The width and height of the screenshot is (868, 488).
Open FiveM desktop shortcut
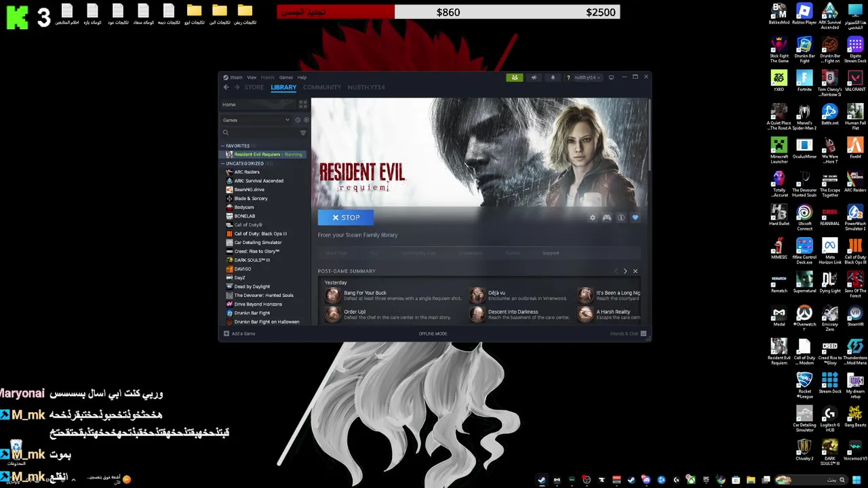[x=855, y=148]
